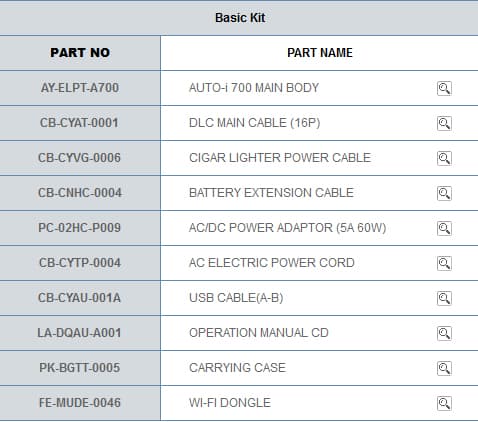Click the Basic Kit table title
The width and height of the screenshot is (478, 422).
[240, 18]
